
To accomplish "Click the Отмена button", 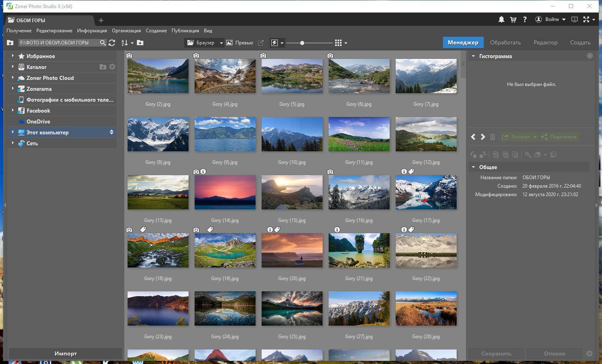I will point(554,354).
